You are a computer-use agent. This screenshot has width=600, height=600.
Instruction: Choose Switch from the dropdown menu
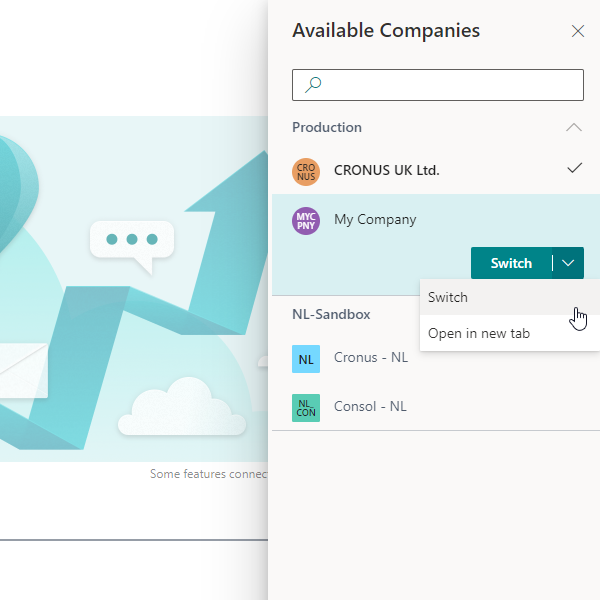[510, 297]
